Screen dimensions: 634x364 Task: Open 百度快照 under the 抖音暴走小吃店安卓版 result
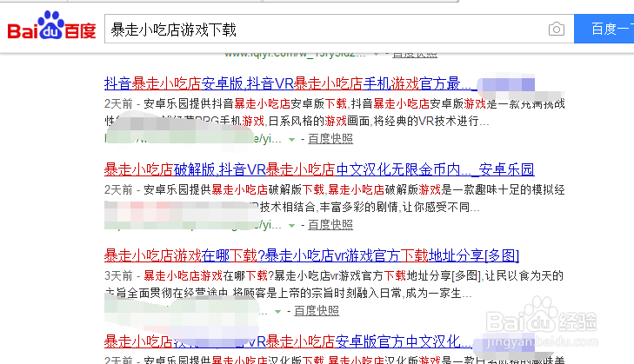tap(330, 139)
